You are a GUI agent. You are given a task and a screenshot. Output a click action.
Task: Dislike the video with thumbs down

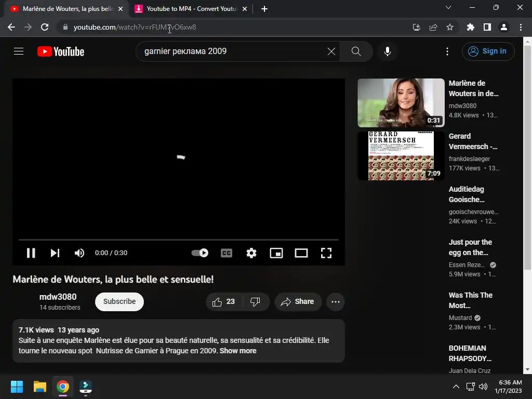[256, 302]
